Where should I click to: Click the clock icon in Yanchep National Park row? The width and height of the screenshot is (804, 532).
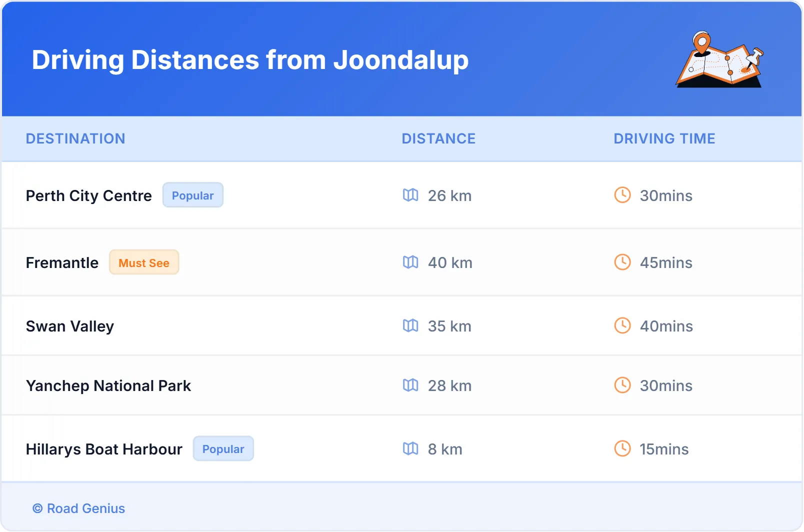(622, 385)
